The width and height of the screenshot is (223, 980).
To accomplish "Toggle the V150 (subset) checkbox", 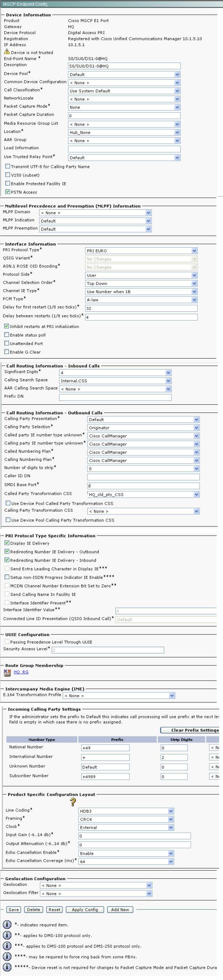I will point(8,175).
